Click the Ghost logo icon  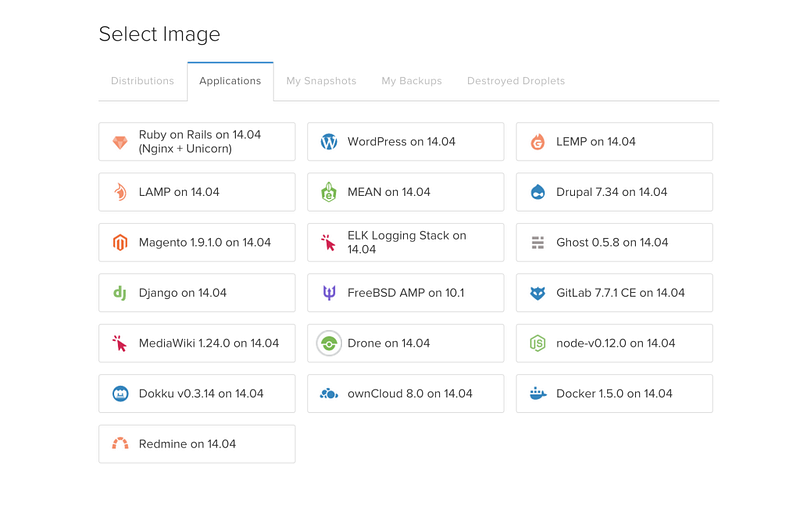pyautogui.click(x=538, y=243)
